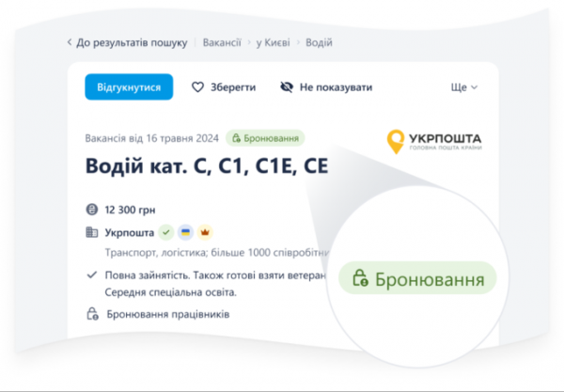Click Транспорт, логістика company description
The height and width of the screenshot is (392, 564).
point(217,253)
